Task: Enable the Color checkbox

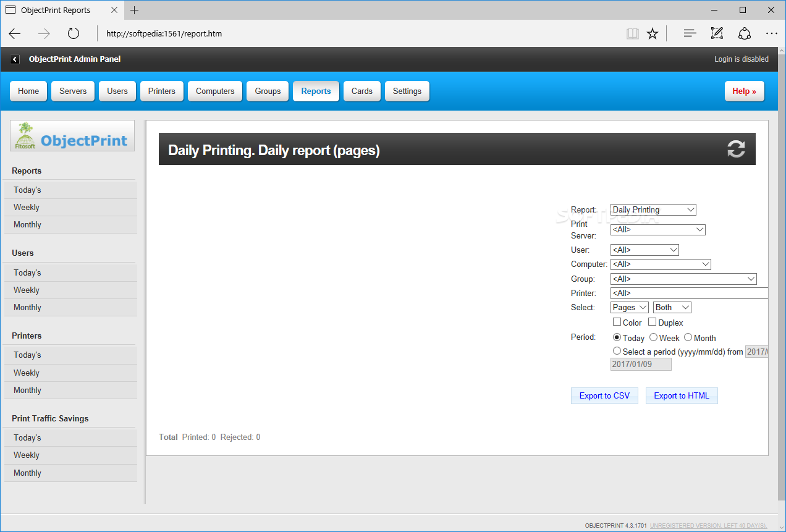Action: (617, 322)
